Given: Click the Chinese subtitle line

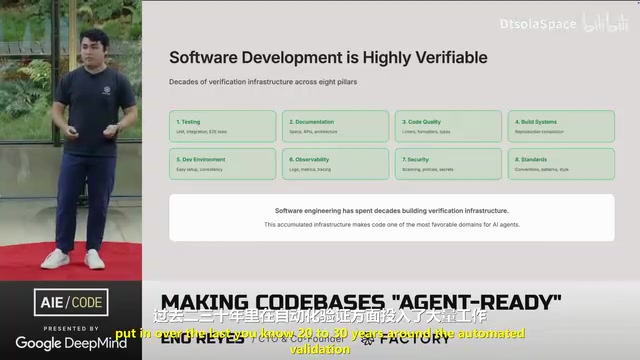Looking at the screenshot, I should (320, 316).
